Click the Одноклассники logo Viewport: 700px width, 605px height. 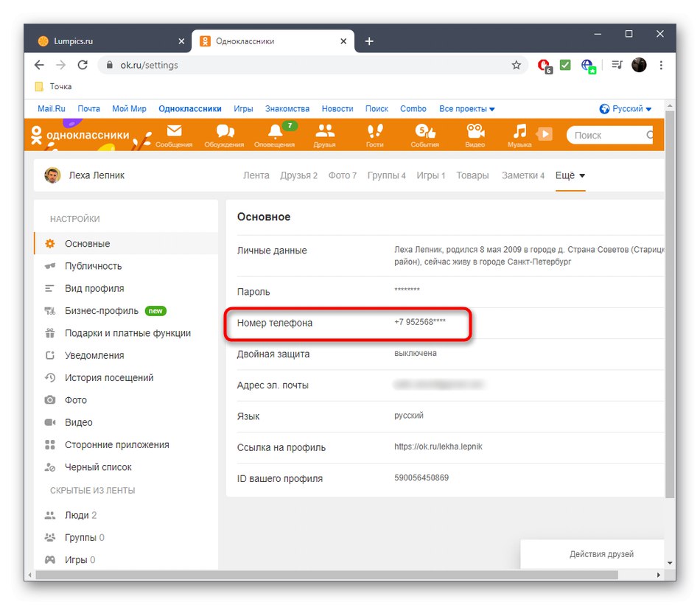pos(80,135)
